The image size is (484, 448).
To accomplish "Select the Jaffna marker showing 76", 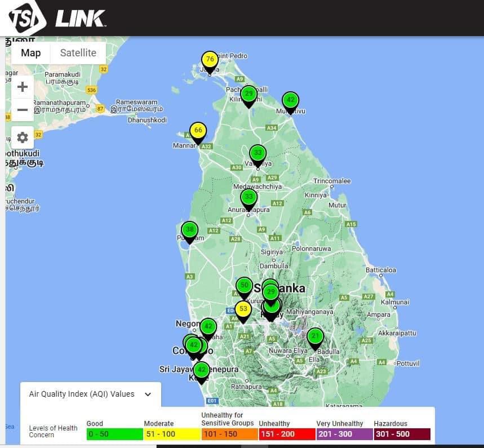I will tap(210, 59).
